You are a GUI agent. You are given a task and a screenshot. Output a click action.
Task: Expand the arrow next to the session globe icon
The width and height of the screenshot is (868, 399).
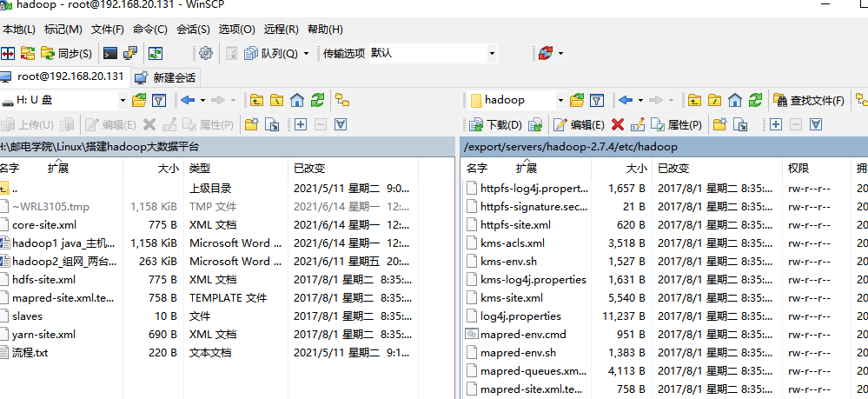(x=560, y=54)
